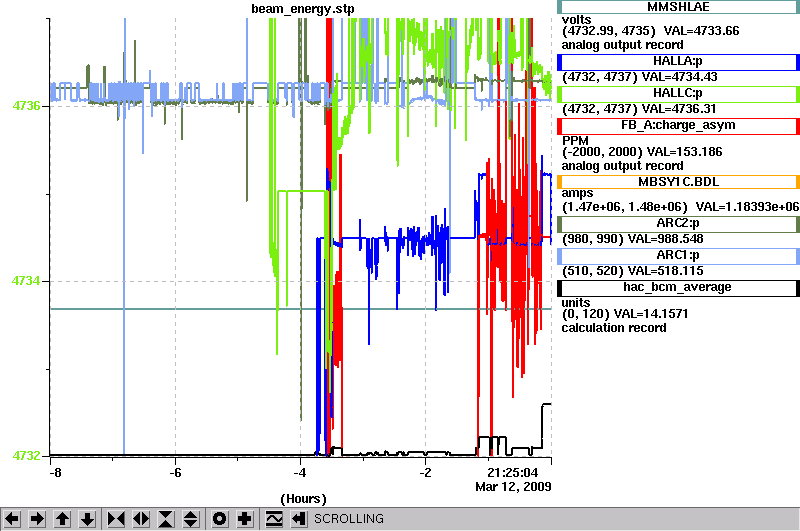Select the HALLA:p curve legend box
Screen dimensions: 800x531
coord(678,62)
